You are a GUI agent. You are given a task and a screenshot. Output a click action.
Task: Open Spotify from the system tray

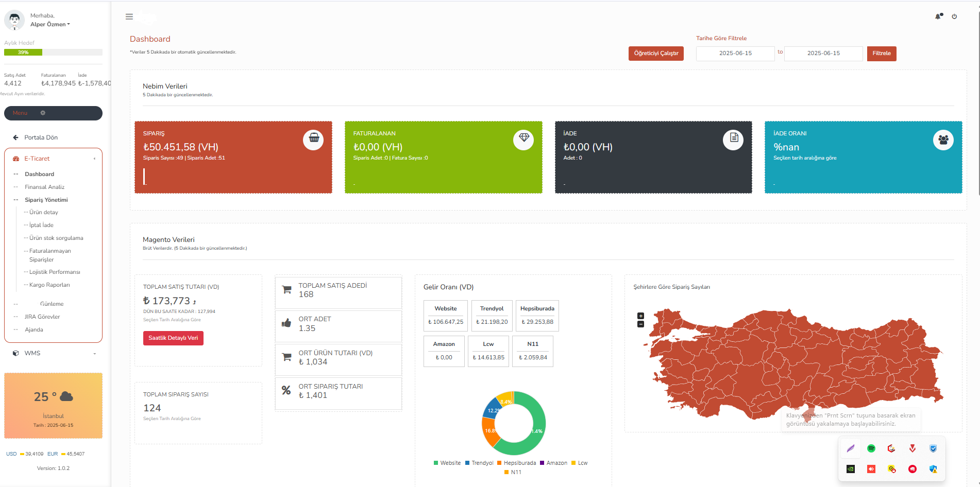click(x=871, y=448)
